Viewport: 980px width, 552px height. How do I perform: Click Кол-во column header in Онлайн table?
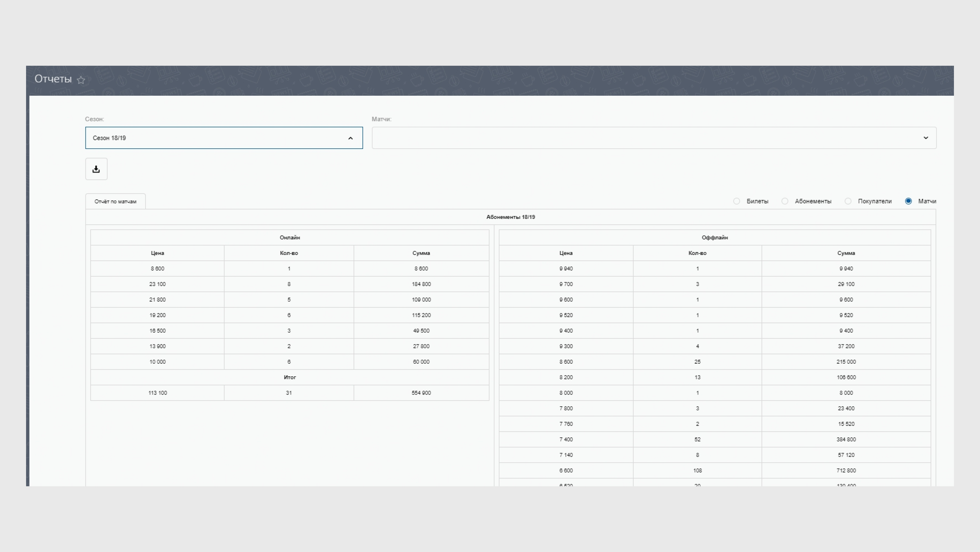289,253
